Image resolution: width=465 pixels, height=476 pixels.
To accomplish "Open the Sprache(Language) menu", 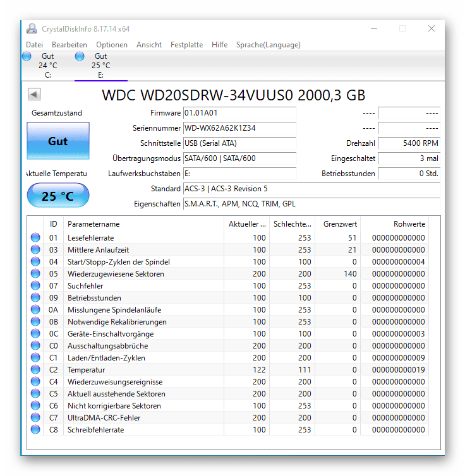I will pyautogui.click(x=268, y=45).
